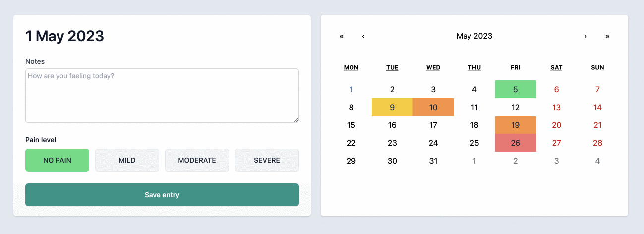This screenshot has width=644, height=234.
Task: Select orange-highlighted May 10
Action: [433, 107]
